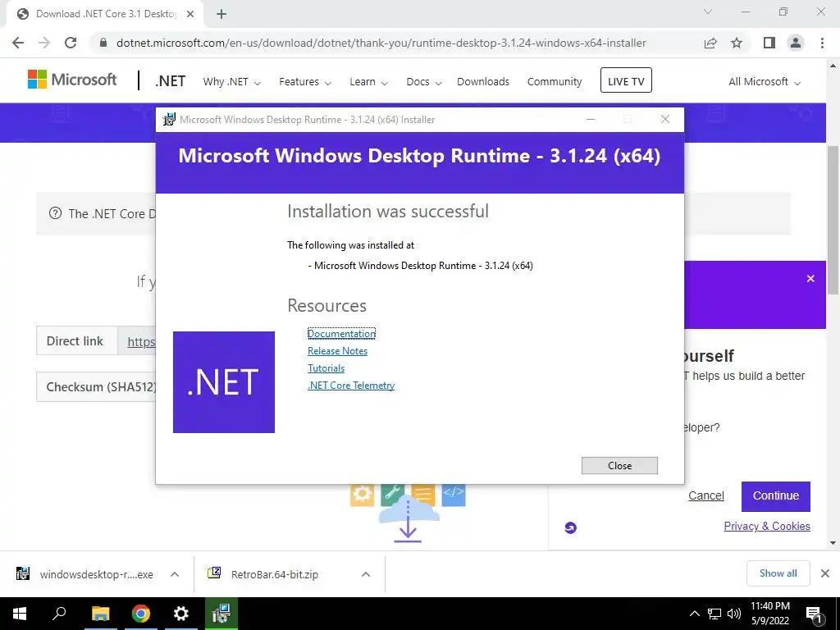Switch to Chrome in taskbar
Screen dimensions: 840x630
[141, 614]
